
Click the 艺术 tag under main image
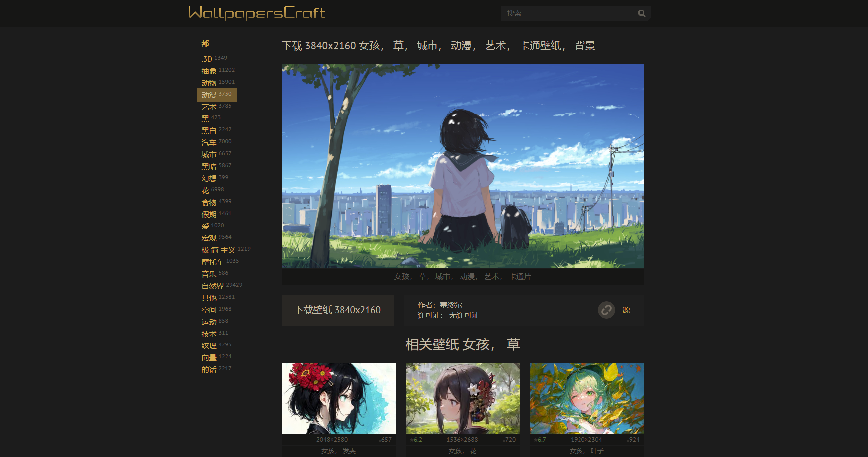492,277
